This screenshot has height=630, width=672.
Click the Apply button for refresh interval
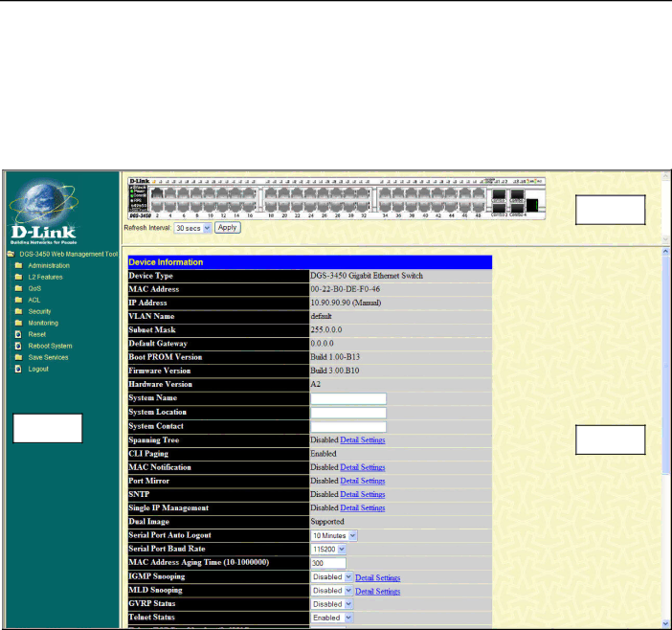[228, 228]
